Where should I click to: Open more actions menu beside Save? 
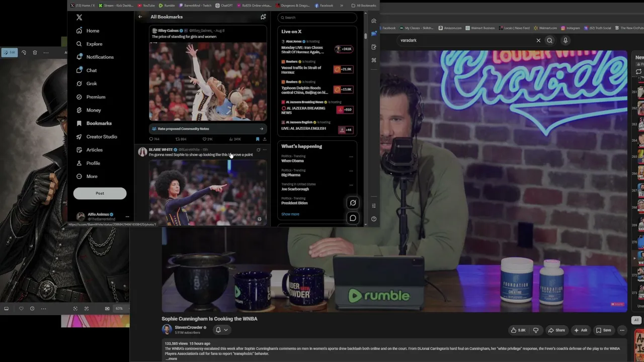point(622,330)
